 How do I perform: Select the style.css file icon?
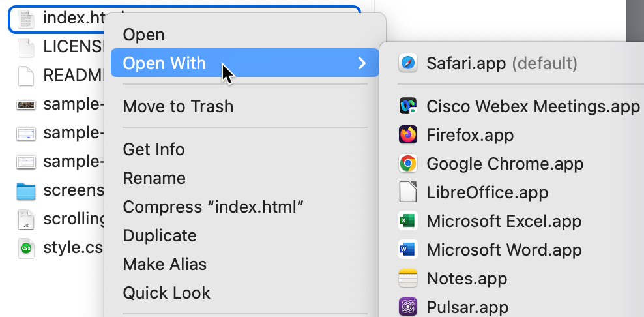coord(25,249)
